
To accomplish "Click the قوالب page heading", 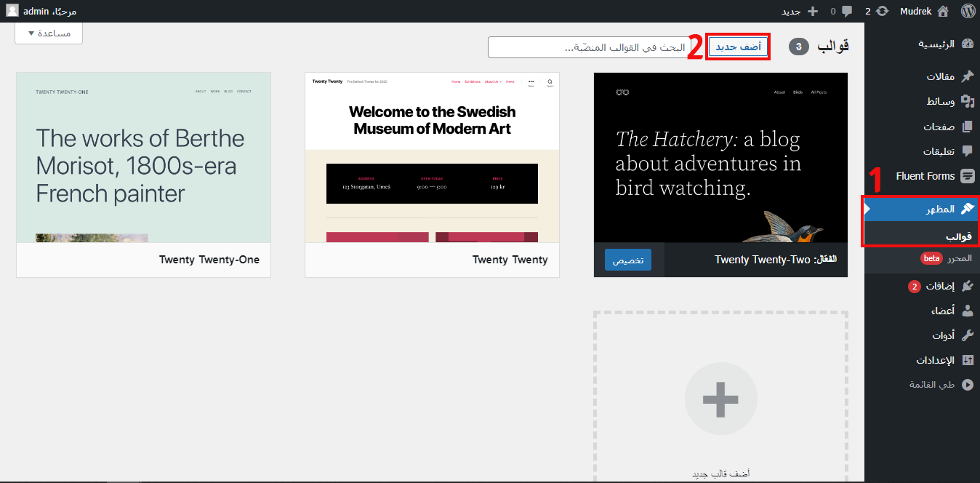I will click(833, 47).
